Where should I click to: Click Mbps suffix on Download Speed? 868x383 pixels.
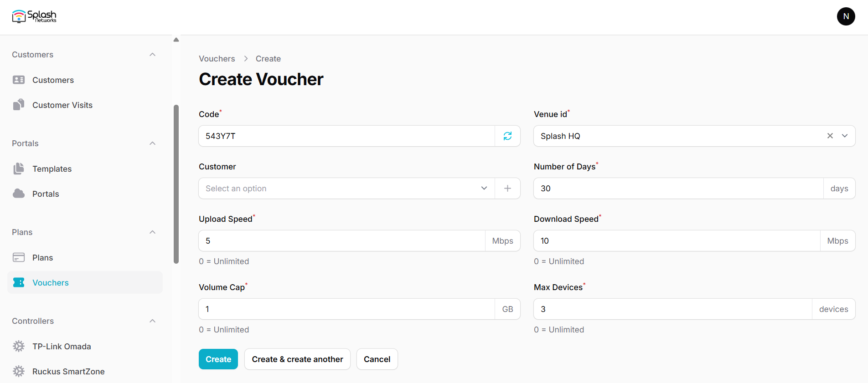837,241
